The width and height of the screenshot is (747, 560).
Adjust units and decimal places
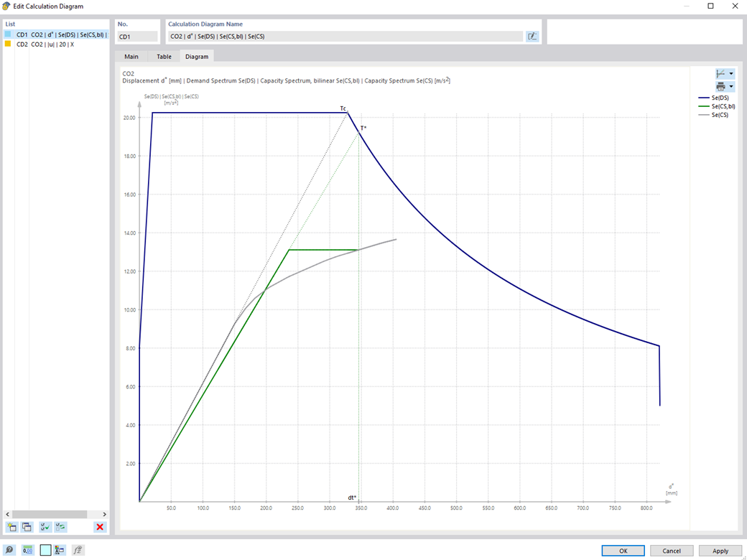27,549
